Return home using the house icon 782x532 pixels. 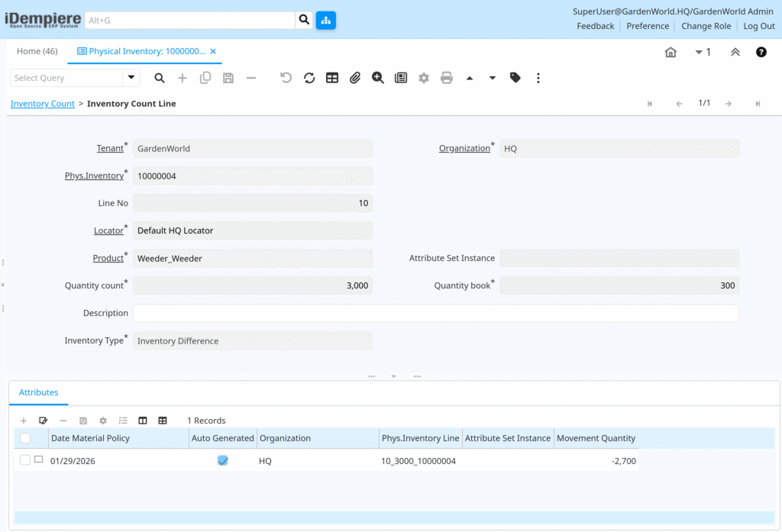coord(671,51)
